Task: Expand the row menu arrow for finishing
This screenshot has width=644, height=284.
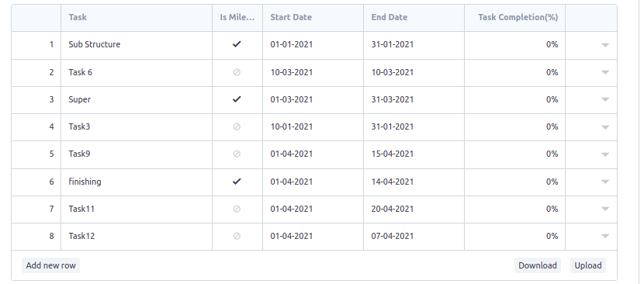Action: coord(605,182)
